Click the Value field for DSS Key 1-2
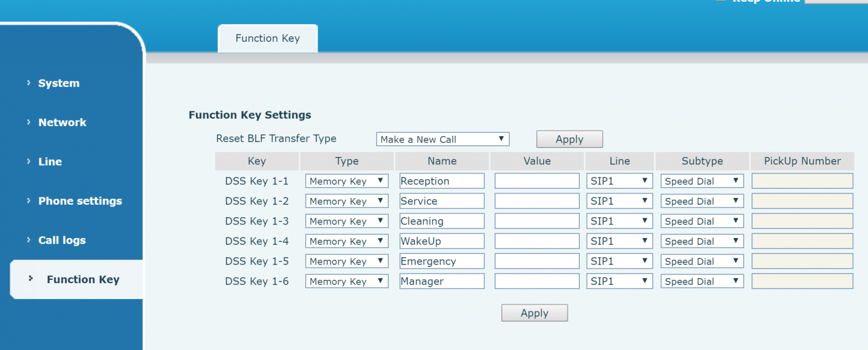This screenshot has width=868, height=350. point(537,201)
